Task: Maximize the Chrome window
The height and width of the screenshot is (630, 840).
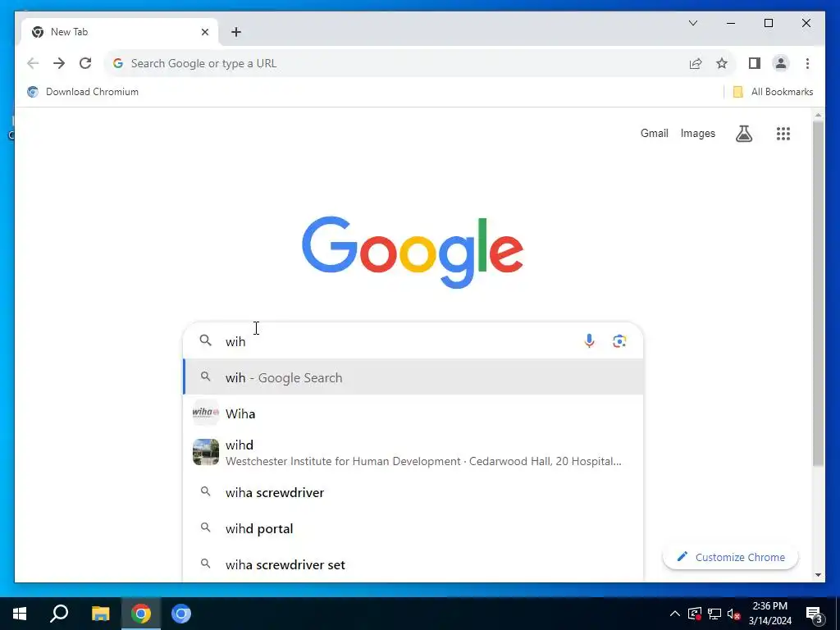Action: [768, 23]
